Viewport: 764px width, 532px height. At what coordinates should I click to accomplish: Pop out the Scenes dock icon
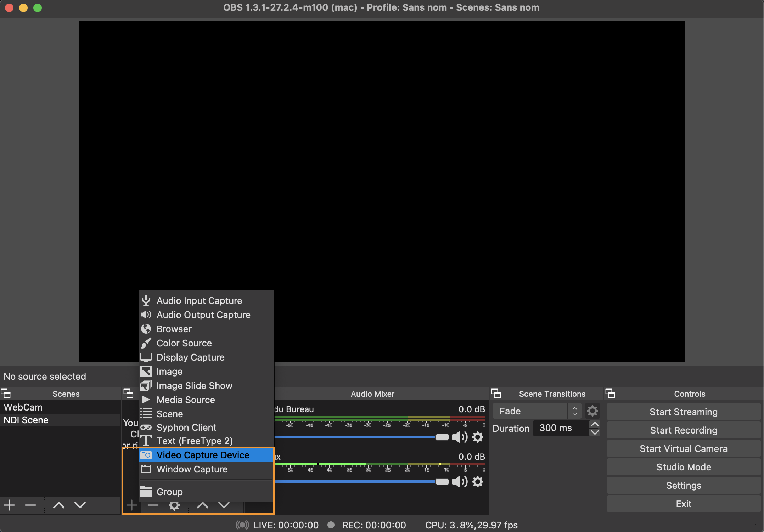[6, 394]
